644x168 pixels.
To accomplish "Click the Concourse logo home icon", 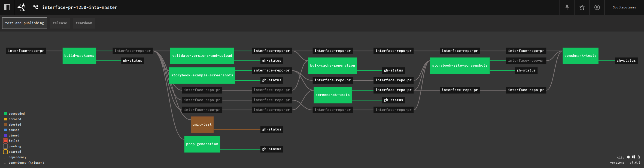I will coord(22,7).
